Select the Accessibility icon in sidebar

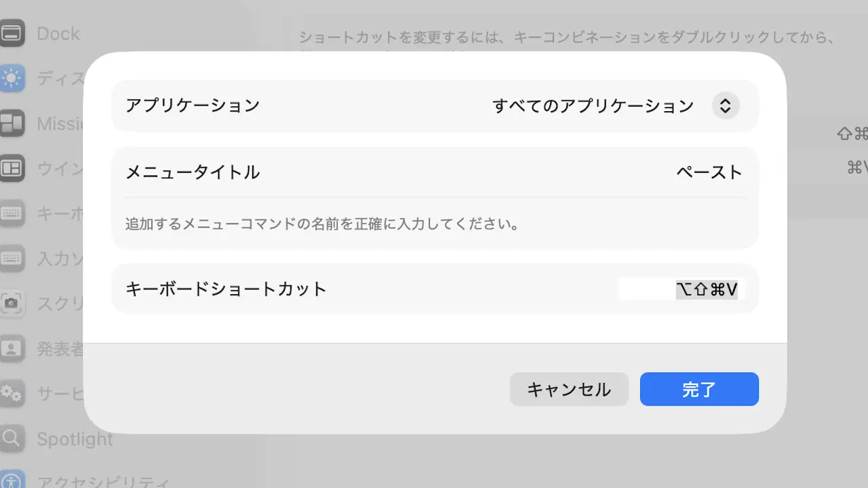(12, 480)
